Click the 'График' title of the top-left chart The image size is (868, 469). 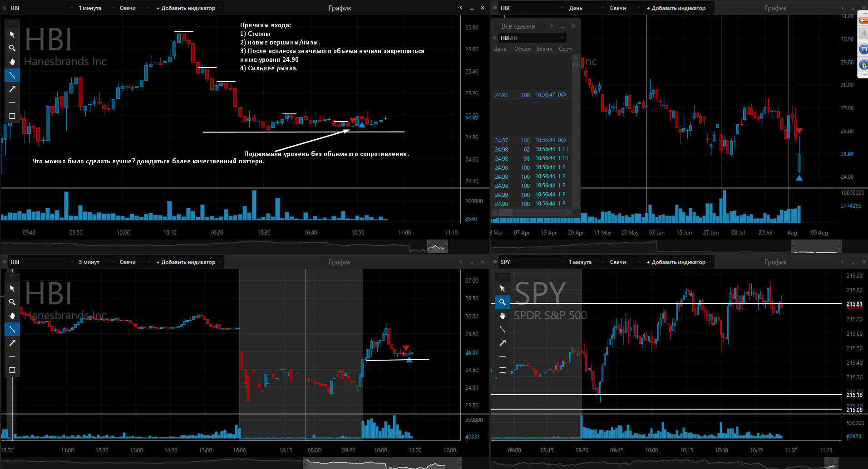tap(340, 8)
